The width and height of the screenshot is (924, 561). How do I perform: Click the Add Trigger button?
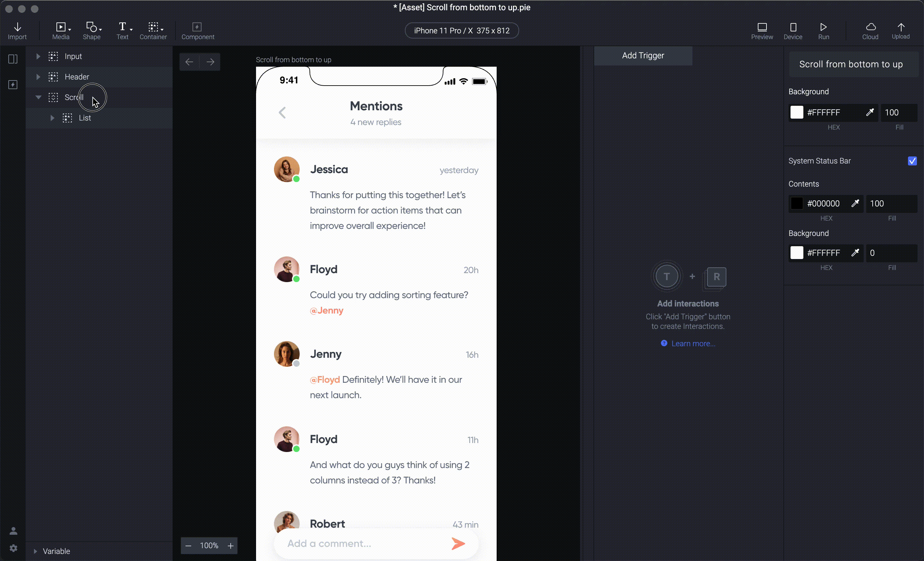643,55
